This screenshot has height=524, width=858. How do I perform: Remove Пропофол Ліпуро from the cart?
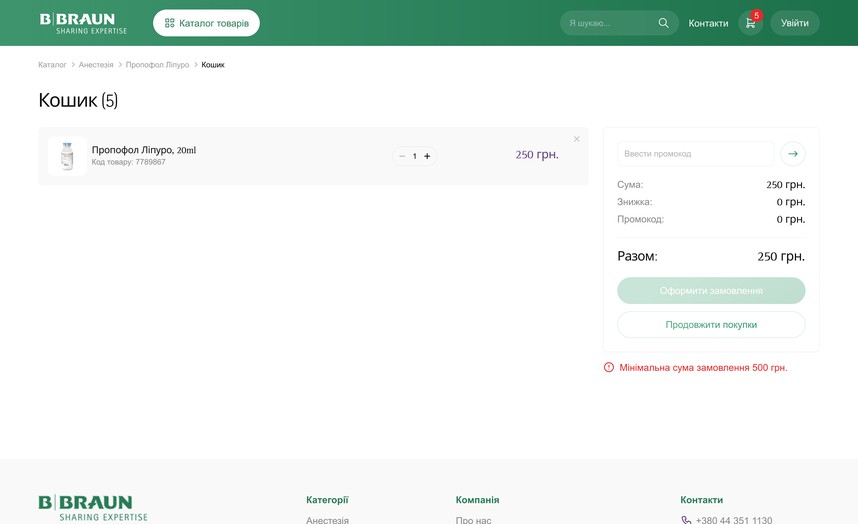click(576, 139)
